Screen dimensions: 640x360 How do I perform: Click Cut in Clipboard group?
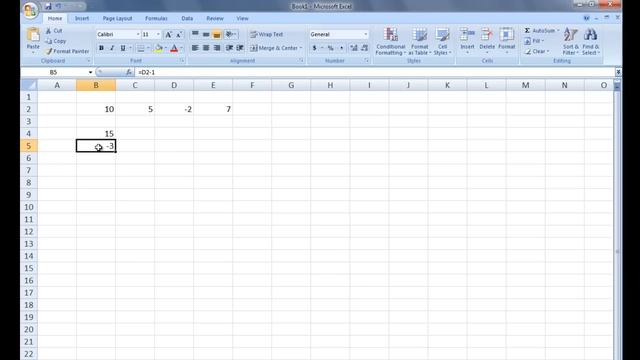click(54, 31)
